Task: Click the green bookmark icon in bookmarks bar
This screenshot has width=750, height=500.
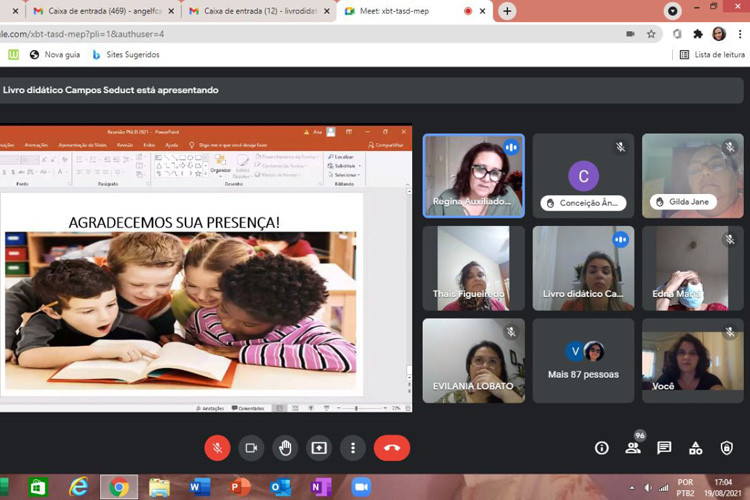Action: point(13,55)
